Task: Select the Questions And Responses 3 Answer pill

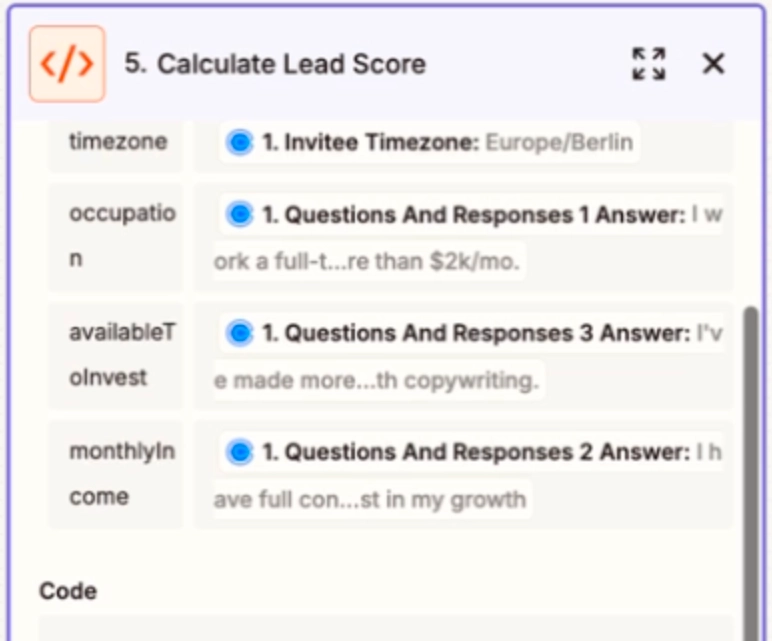Action: point(472,333)
